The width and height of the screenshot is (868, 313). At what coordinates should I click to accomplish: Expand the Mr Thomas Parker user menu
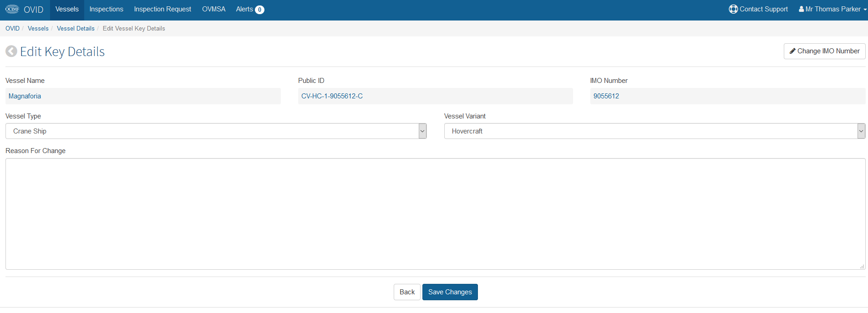(832, 9)
